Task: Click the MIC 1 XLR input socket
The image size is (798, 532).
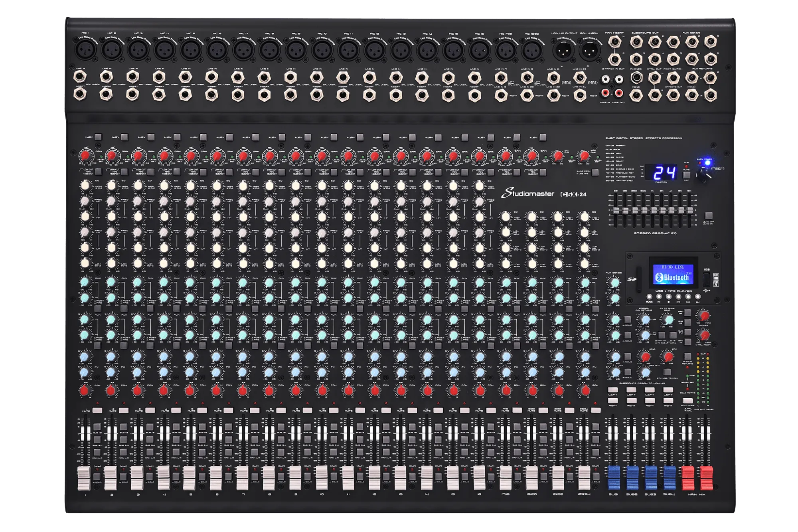Action: point(85,50)
